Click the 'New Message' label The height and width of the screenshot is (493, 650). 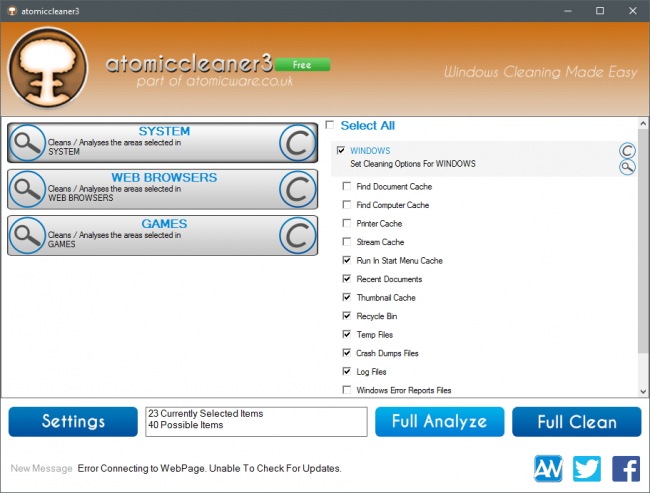[41, 469]
